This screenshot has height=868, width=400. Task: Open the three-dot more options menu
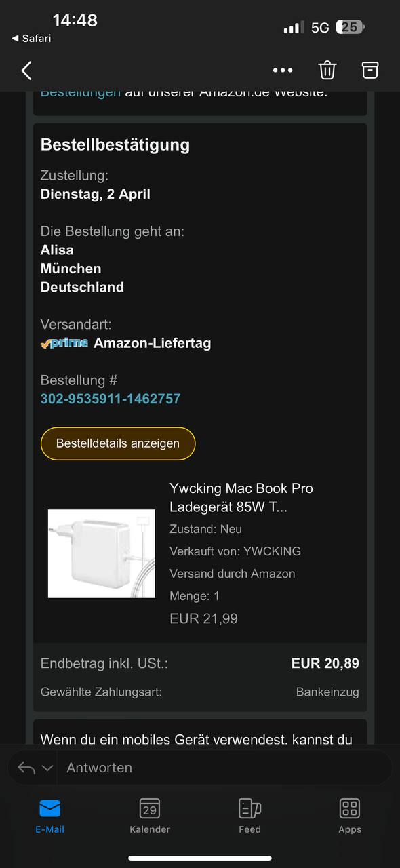click(x=283, y=70)
